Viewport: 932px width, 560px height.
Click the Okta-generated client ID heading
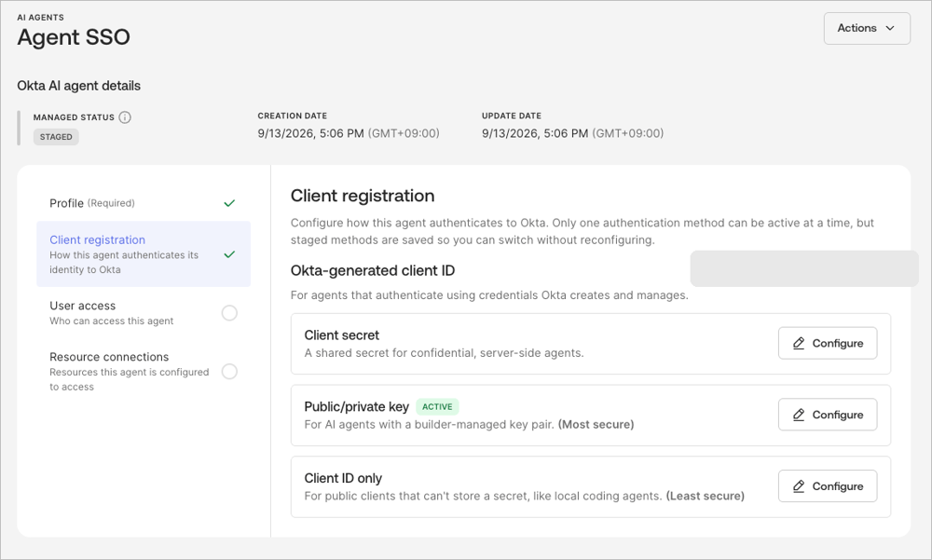tap(373, 270)
